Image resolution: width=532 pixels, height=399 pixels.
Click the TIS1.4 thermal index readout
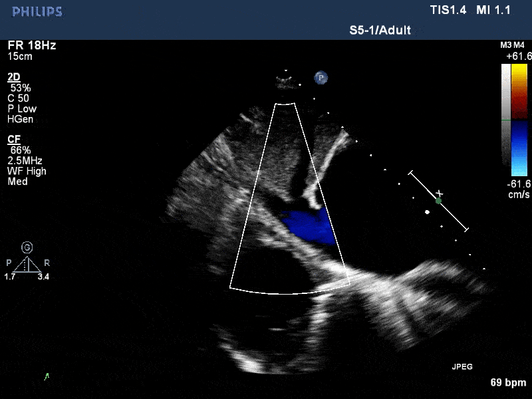(449, 10)
